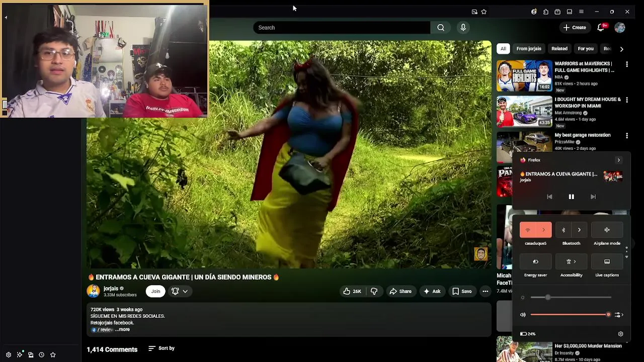The width and height of the screenshot is (644, 362).
Task: Open menu for WARRIORS at MAVERICKS video
Action: [x=627, y=64]
